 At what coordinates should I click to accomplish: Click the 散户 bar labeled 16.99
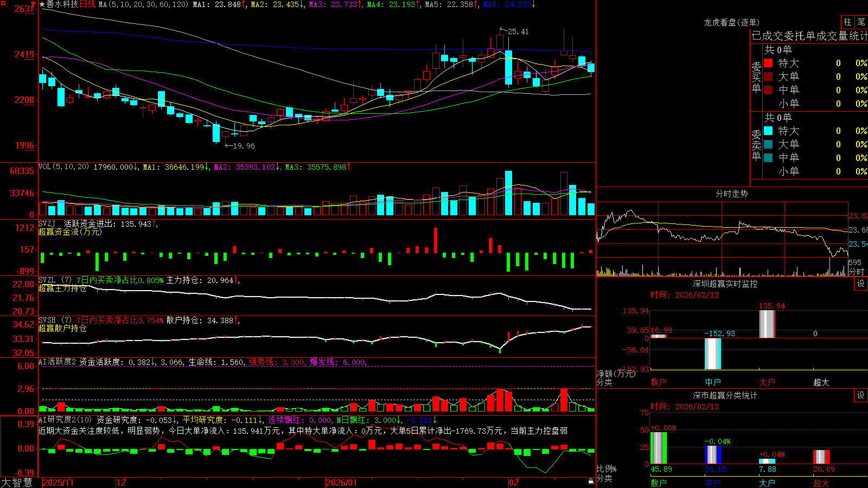[659, 336]
